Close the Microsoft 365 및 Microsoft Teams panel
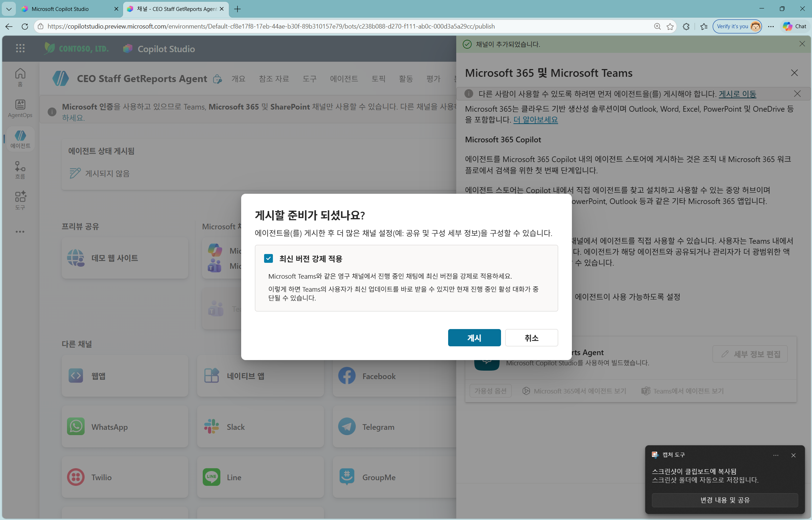 pos(794,73)
